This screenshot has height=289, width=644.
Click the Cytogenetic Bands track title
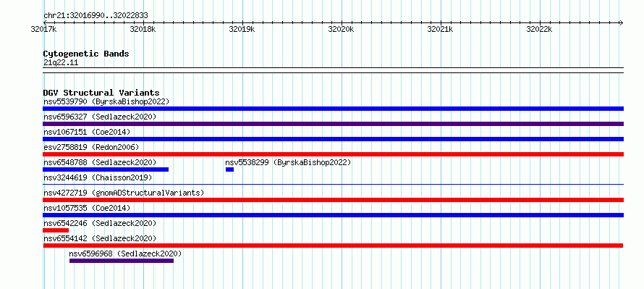[86, 54]
